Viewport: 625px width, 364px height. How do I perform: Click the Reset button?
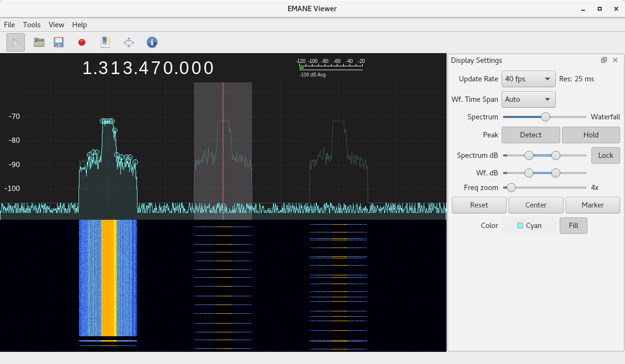pyautogui.click(x=479, y=205)
